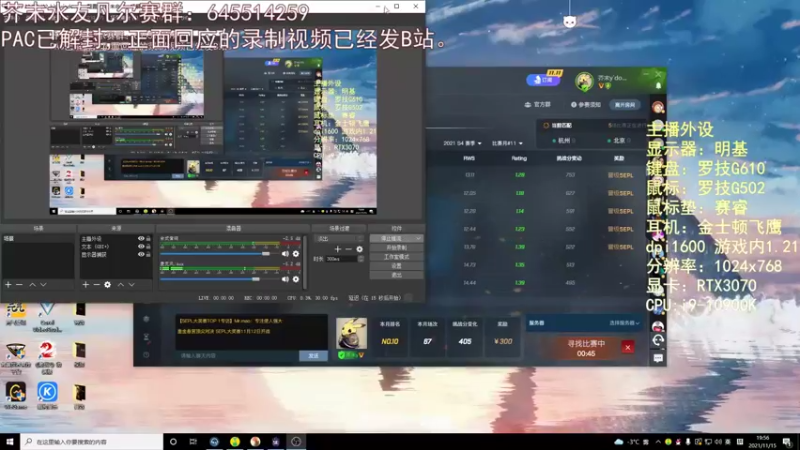Switch to OBS Studio taskbar icon
Image resolution: width=800 pixels, height=450 pixels.
pyautogui.click(x=296, y=441)
